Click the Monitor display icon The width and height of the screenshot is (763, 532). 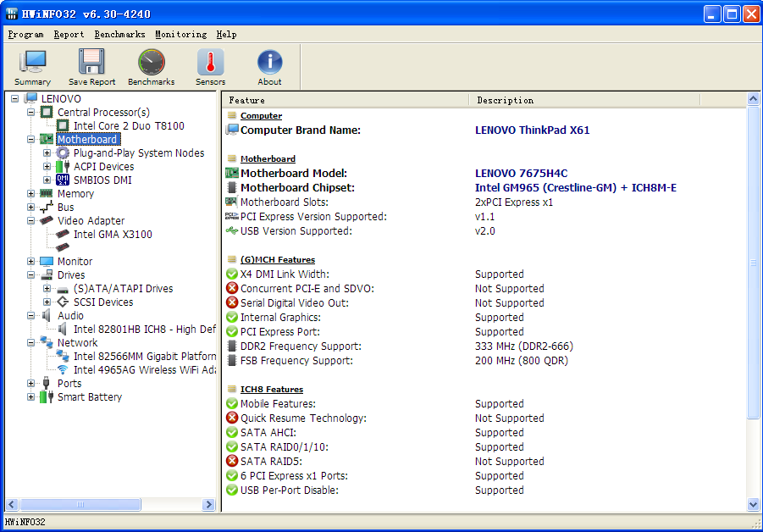(x=47, y=262)
